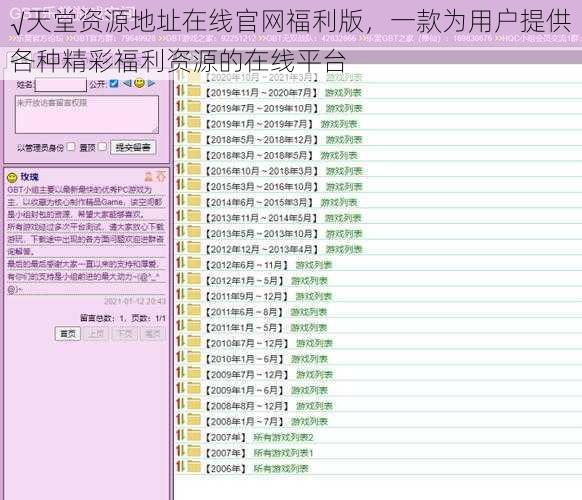Enable the 置顶 checkbox

103,147
